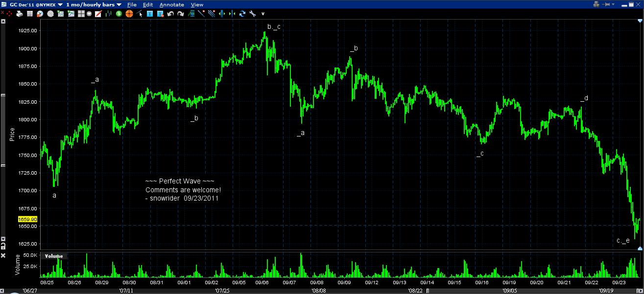Click the down arrow above the padlock
Viewport: 644px width, 294px height.
click(3, 239)
